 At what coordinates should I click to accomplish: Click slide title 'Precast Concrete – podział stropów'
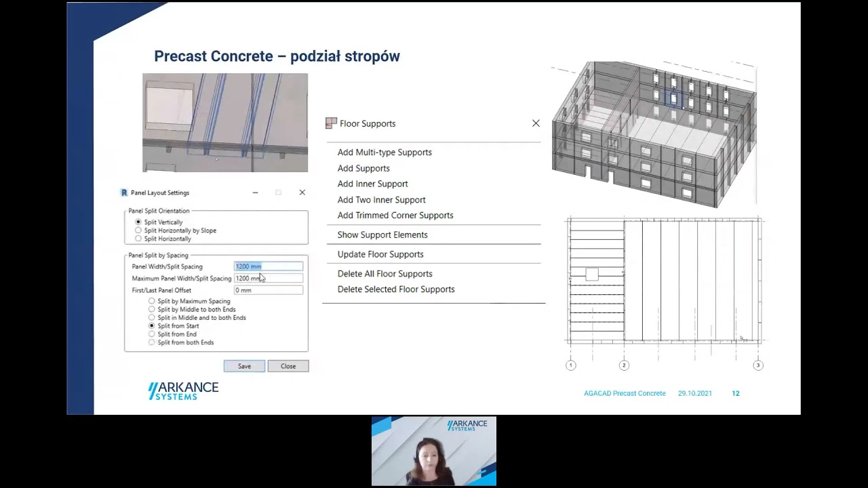[277, 56]
